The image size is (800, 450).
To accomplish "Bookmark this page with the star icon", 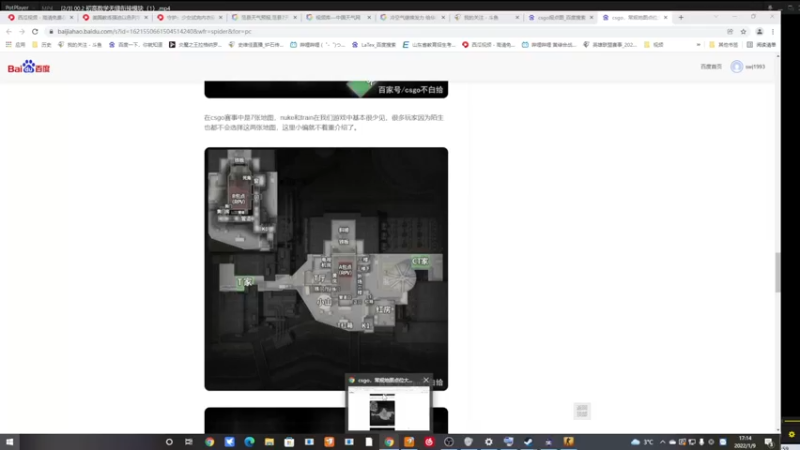I will pyautogui.click(x=743, y=32).
